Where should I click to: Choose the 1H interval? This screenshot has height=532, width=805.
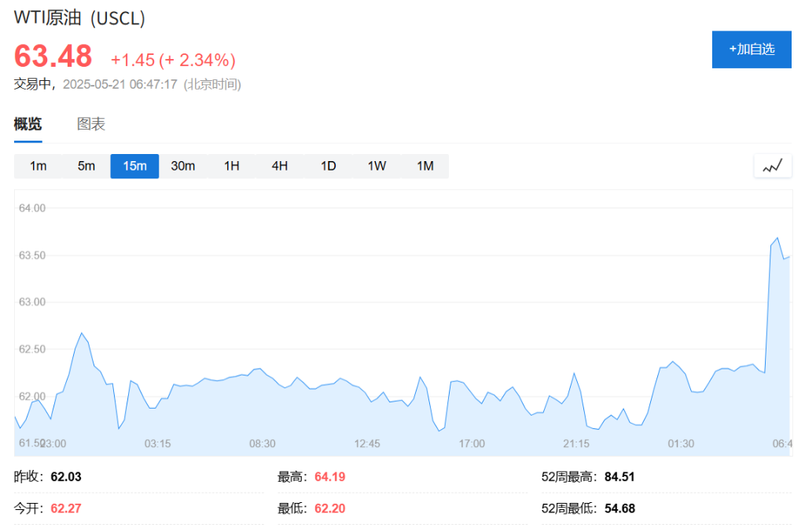coord(232,167)
